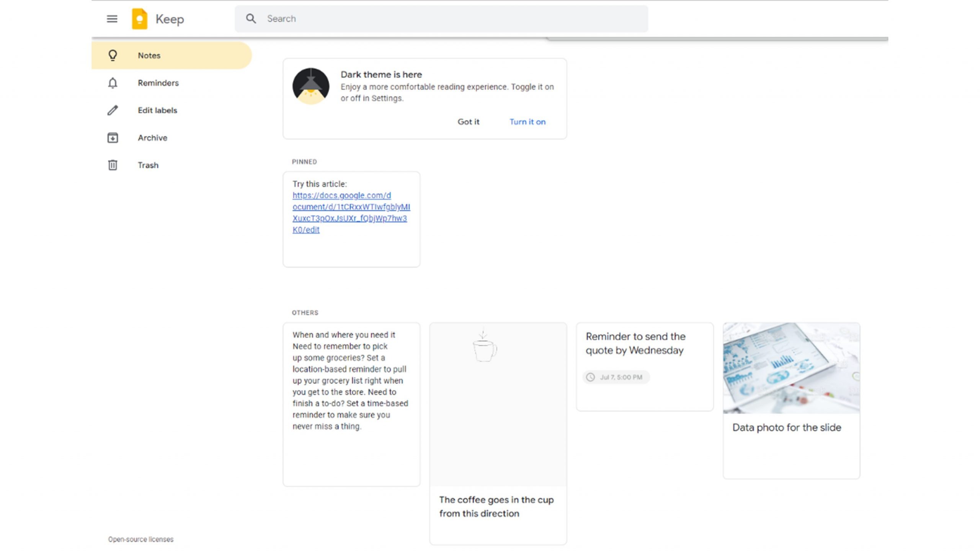Click the Trash sidebar icon

(112, 165)
